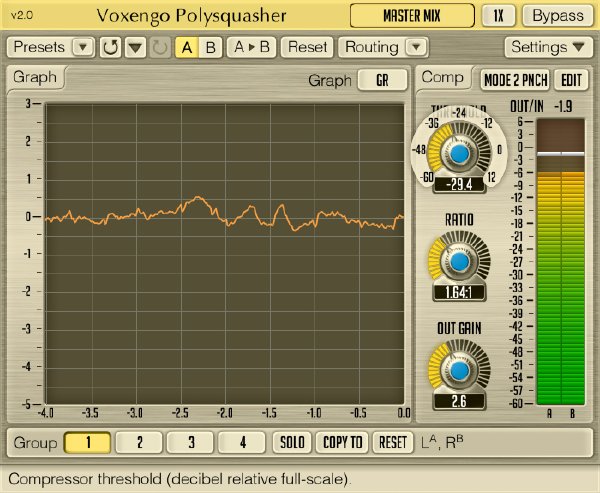Screen dimensions: 600x493
Task: Click the Out Gain knob
Action: tap(459, 371)
